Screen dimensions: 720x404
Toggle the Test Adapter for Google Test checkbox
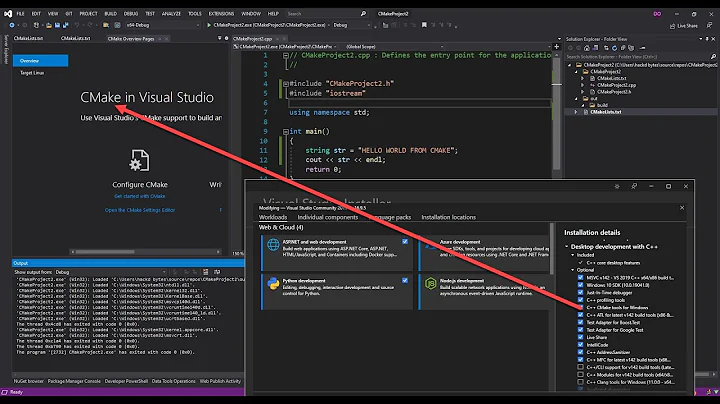(581, 330)
